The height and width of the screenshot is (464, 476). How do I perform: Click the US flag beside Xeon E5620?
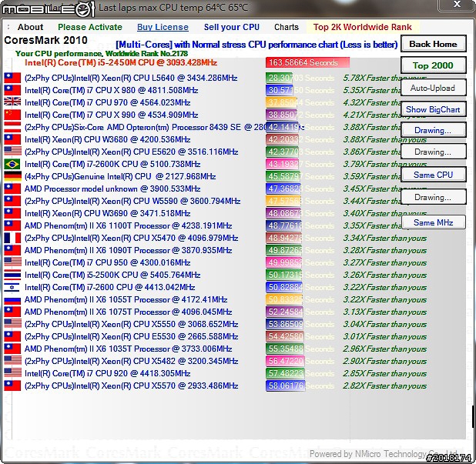(12, 152)
